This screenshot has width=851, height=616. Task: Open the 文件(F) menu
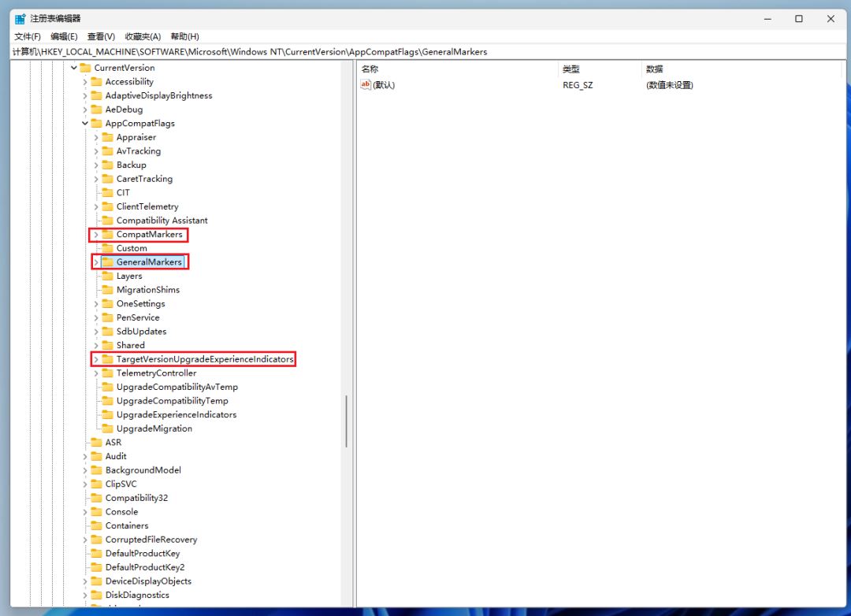click(28, 36)
